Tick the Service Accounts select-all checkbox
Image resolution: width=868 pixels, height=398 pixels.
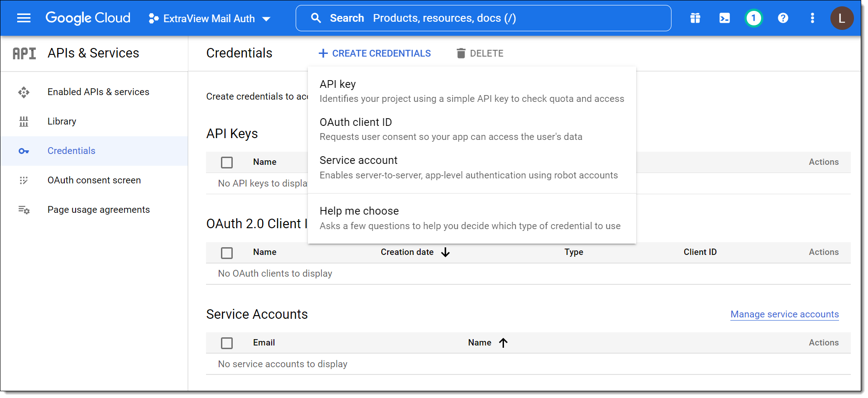[227, 343]
